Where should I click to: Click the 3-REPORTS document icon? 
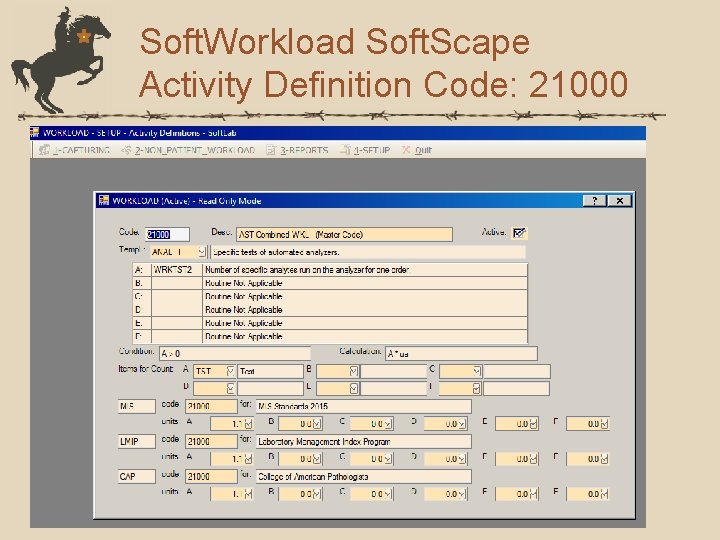tap(271, 150)
